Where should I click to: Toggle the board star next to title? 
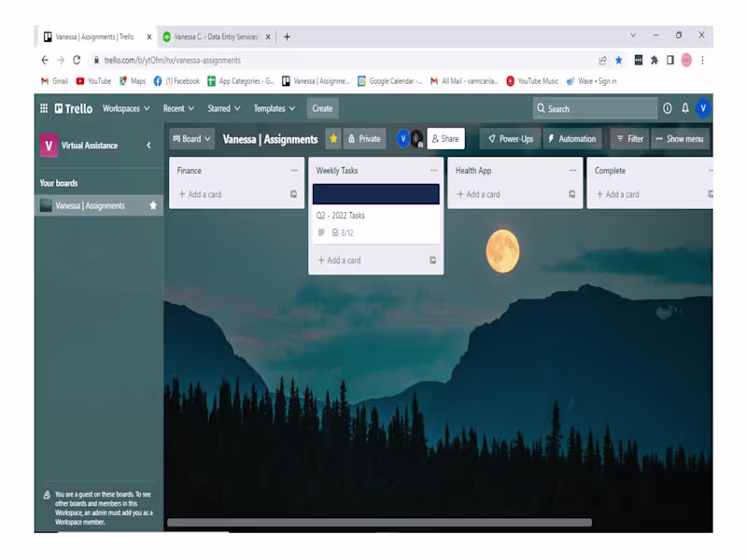pos(333,138)
